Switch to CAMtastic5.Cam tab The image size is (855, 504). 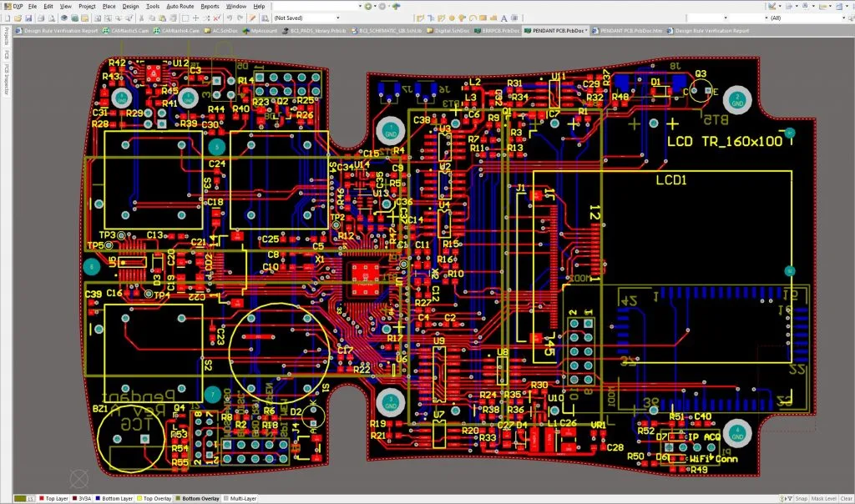click(125, 31)
